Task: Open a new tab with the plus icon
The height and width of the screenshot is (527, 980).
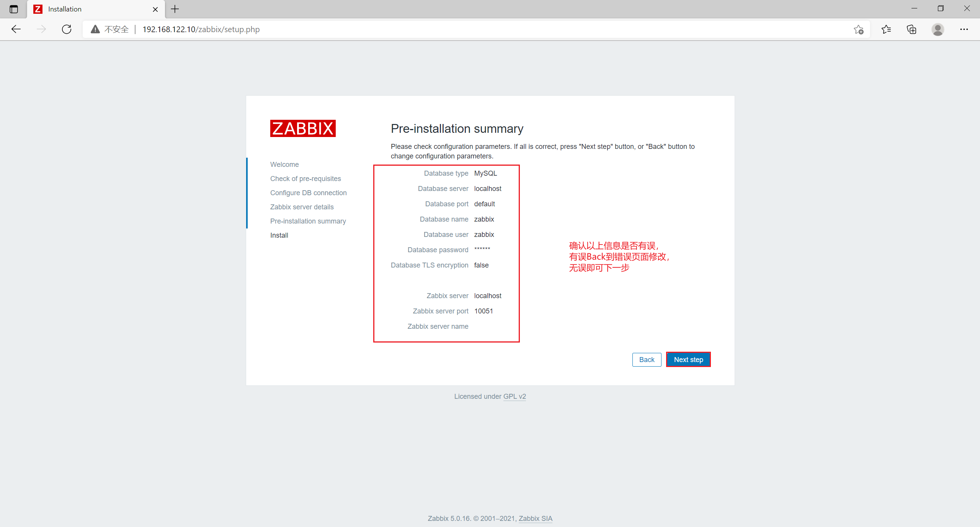Action: coord(175,9)
